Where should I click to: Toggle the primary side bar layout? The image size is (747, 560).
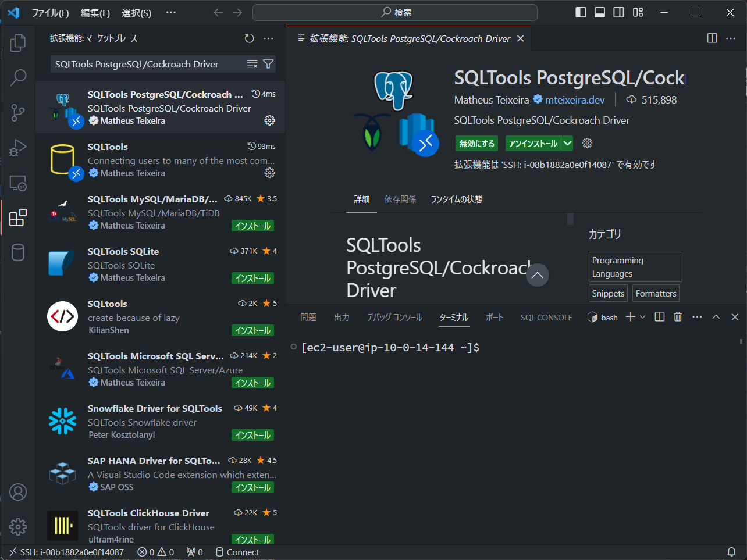point(581,12)
